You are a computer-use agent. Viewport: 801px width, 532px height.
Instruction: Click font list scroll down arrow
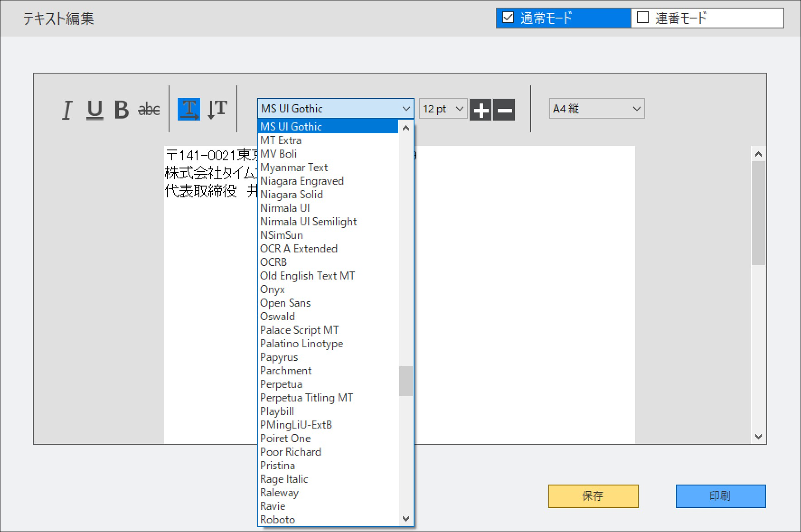(x=406, y=518)
